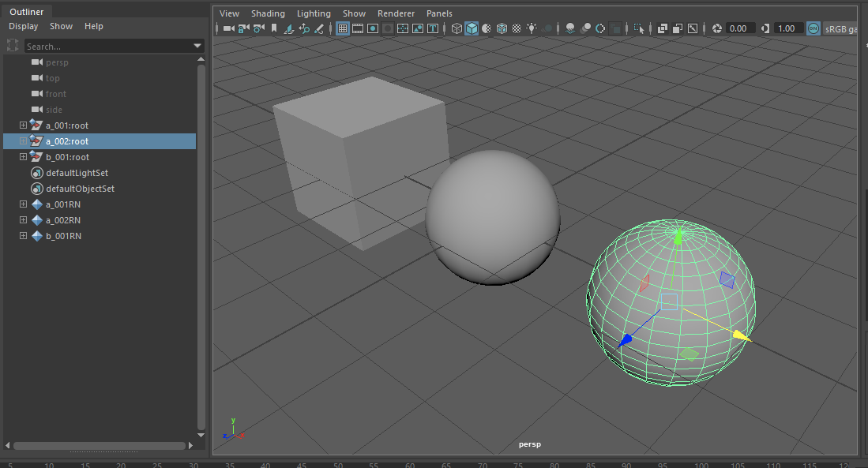868x468 pixels.
Task: Click the XRay Active Components icon
Action: pyautogui.click(x=678, y=28)
